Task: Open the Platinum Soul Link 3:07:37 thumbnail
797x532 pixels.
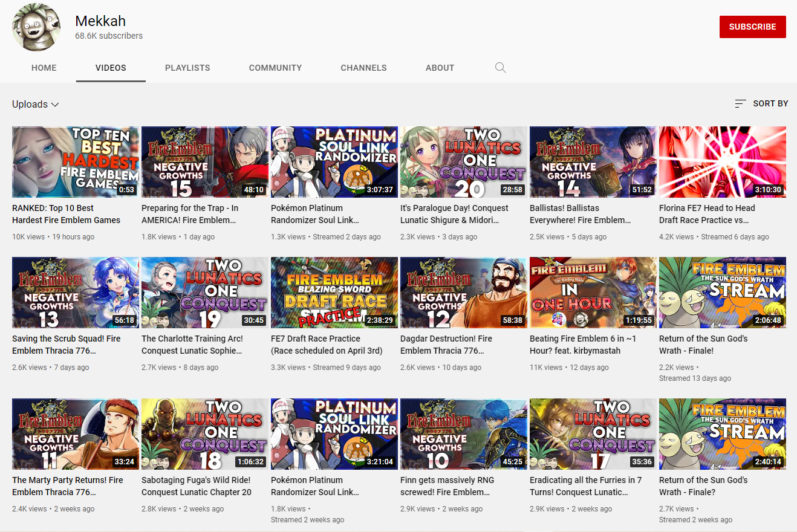Action: pos(334,162)
